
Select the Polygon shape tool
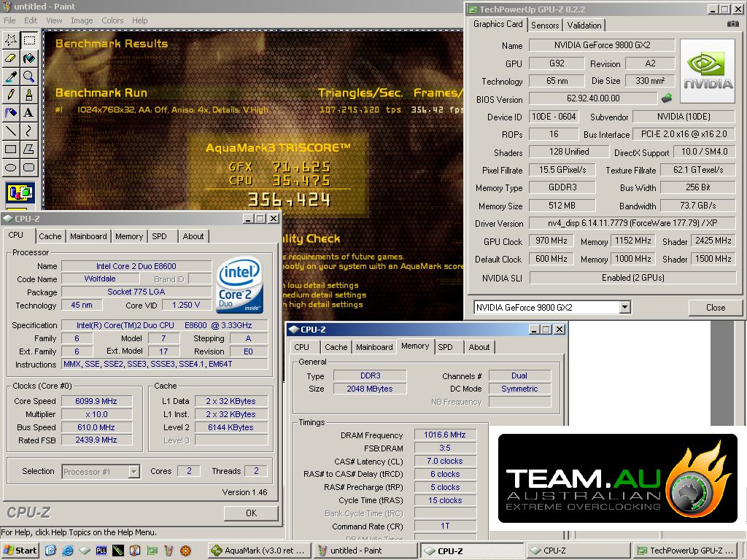(29, 149)
